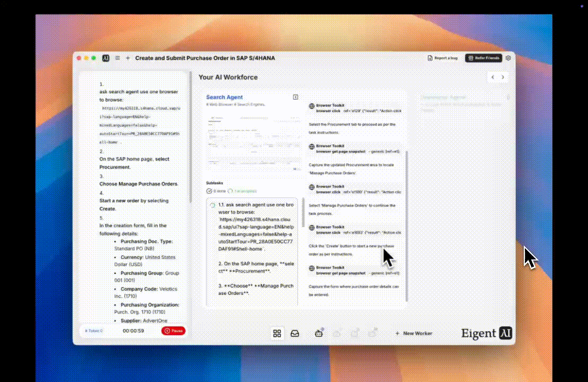Screen dimensions: 588x382
Task: Go to next worker with right chevron
Action: (x=503, y=77)
